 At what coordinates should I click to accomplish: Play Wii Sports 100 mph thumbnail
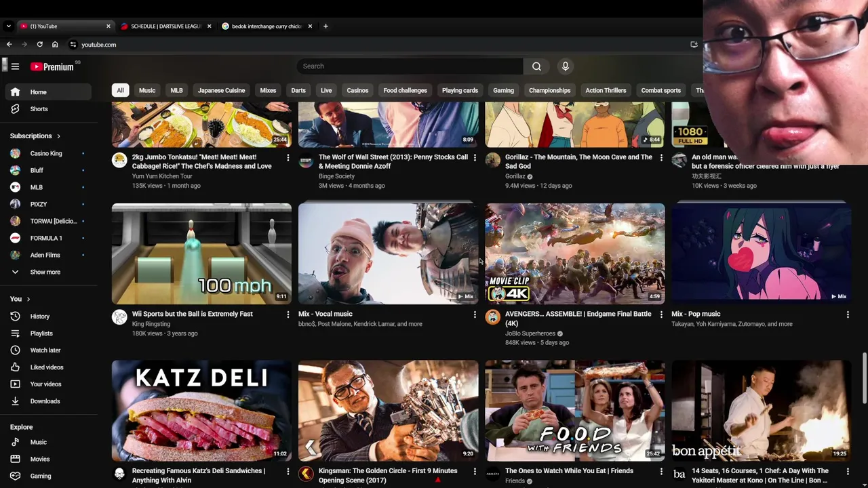(201, 253)
